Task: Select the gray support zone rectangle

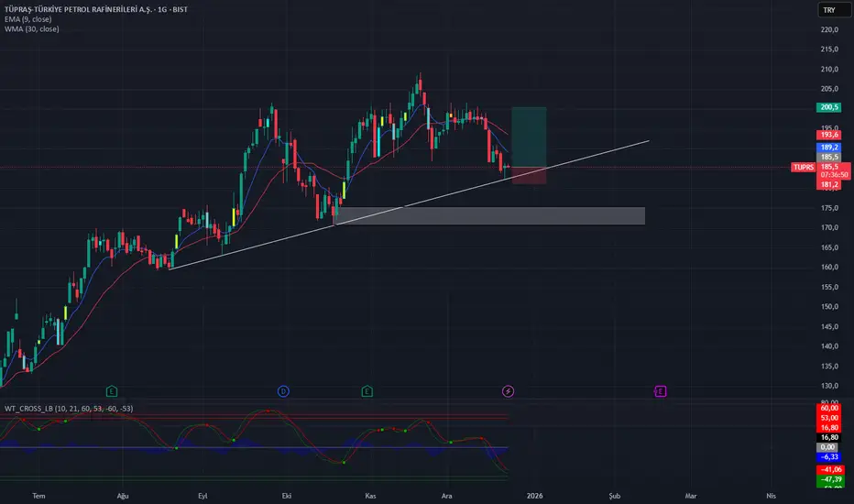Action: pyautogui.click(x=490, y=215)
